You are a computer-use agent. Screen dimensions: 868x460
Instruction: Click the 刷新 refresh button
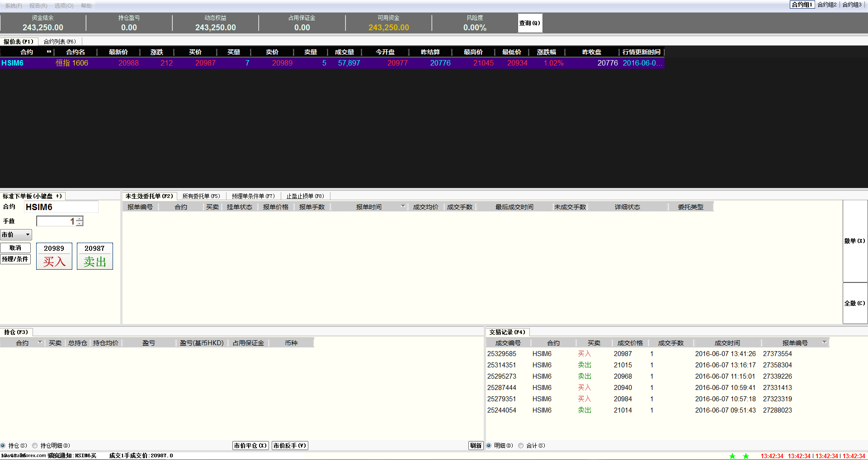coord(476,446)
